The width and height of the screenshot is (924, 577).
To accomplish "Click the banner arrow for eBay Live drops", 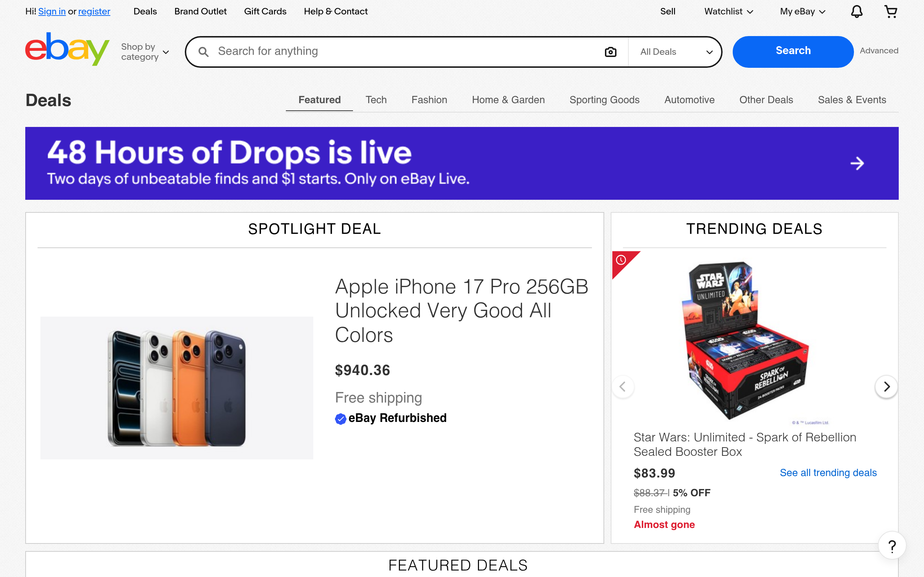I will coord(857,163).
